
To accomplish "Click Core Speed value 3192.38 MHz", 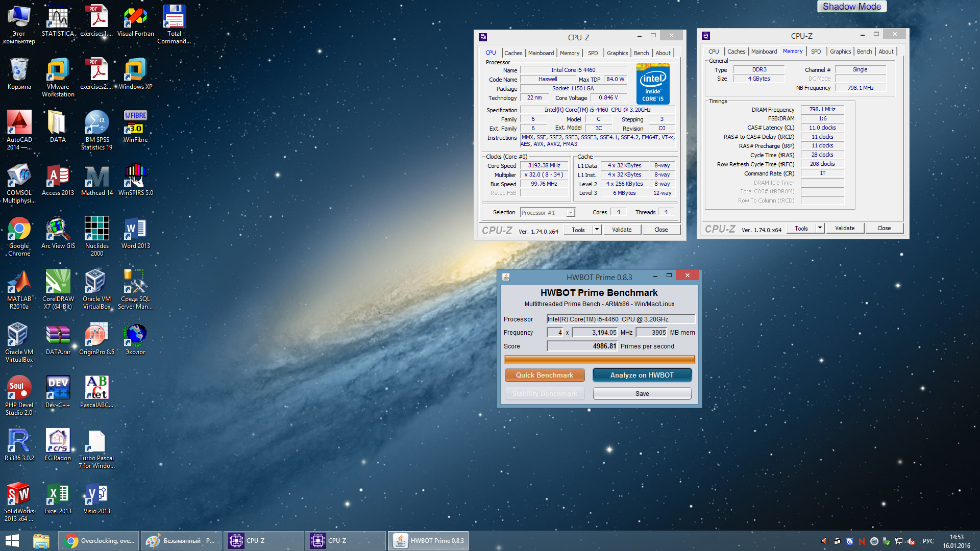I will coord(544,166).
